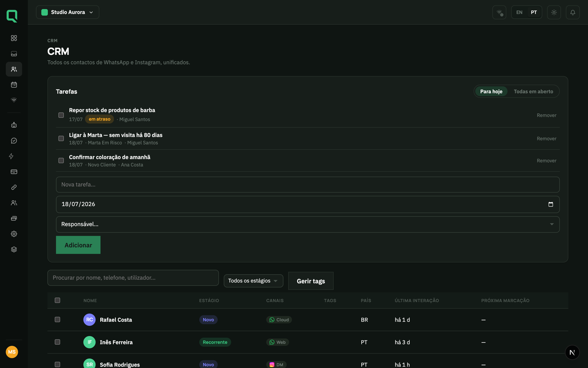Open the wifi channels icon in sidebar

[14, 100]
